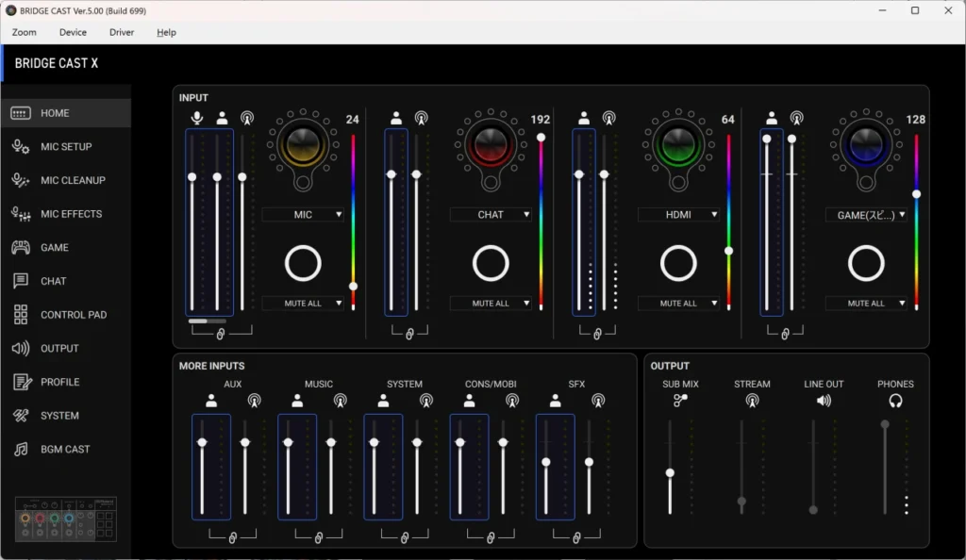
Task: Click the SUB MIX routing icon
Action: 680,401
